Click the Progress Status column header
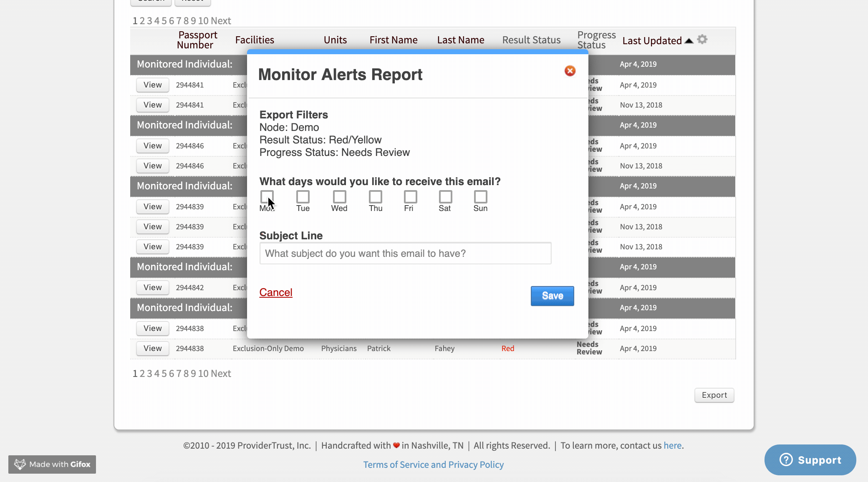The height and width of the screenshot is (482, 868). click(x=596, y=40)
